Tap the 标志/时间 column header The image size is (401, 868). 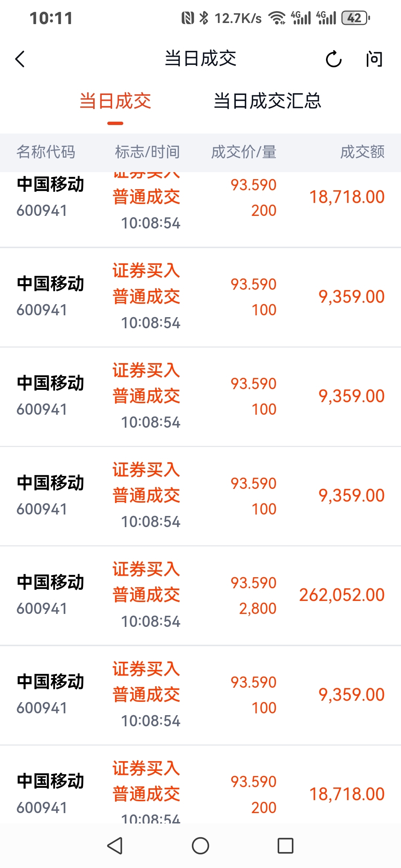[147, 152]
